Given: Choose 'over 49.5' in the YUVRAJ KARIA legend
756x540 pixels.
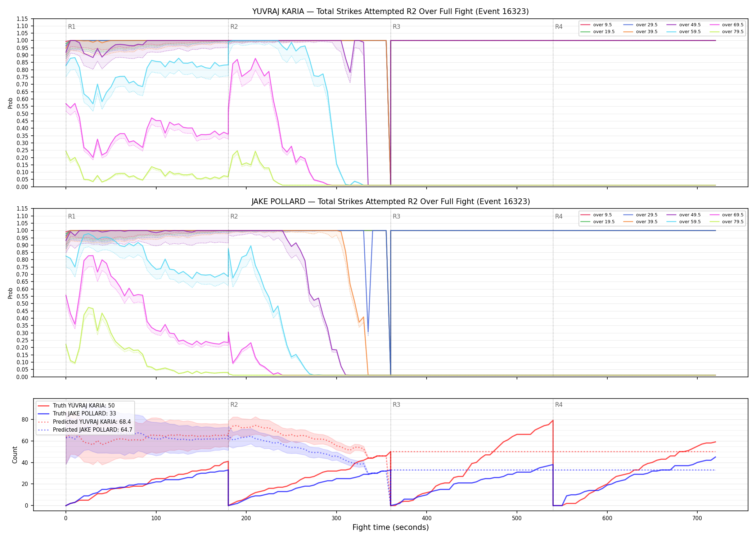Looking at the screenshot, I should coord(684,25).
